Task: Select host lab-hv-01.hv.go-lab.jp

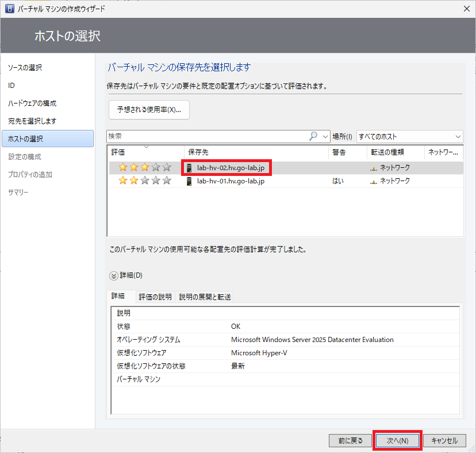Action: (x=231, y=181)
